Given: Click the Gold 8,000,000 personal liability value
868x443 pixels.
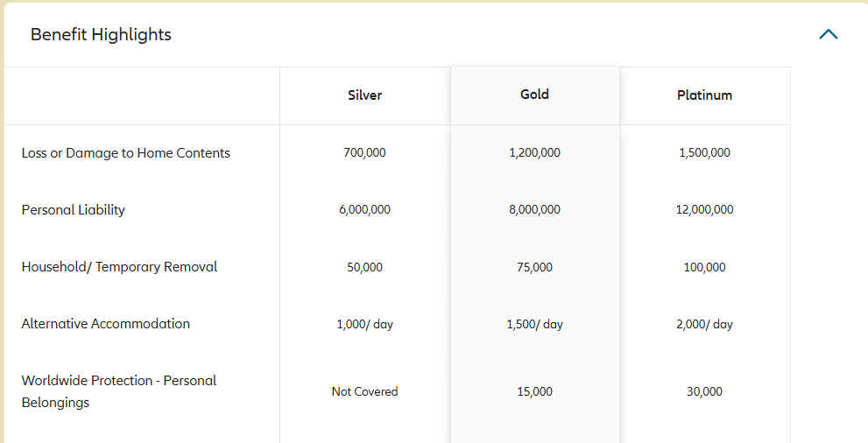Looking at the screenshot, I should tap(535, 209).
